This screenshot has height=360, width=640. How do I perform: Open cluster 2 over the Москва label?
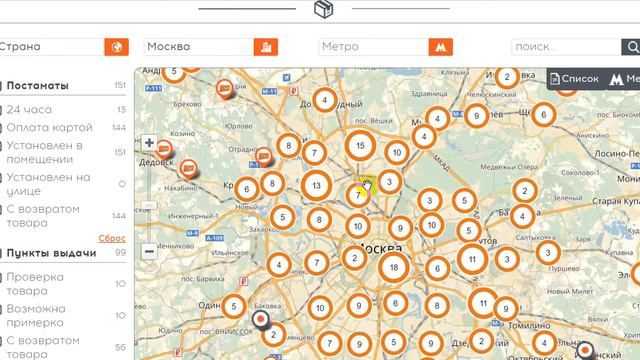click(354, 258)
